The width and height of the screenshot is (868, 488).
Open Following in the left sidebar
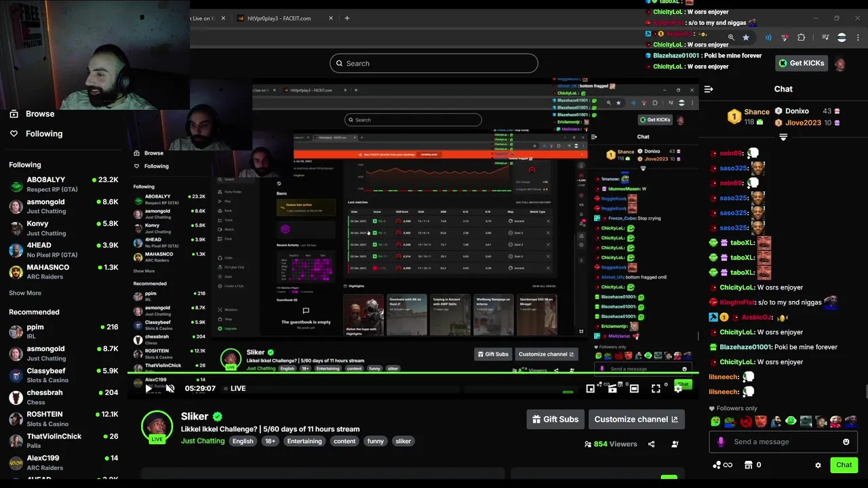point(36,134)
